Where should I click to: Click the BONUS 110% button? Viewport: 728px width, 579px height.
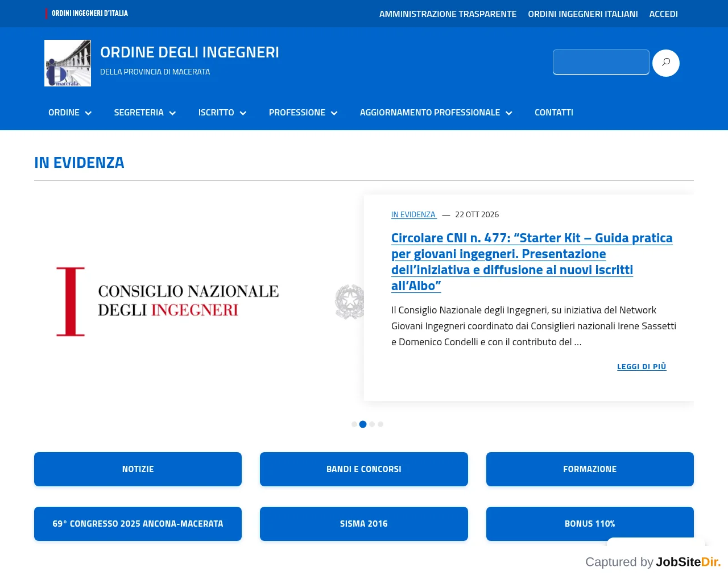[x=590, y=524]
